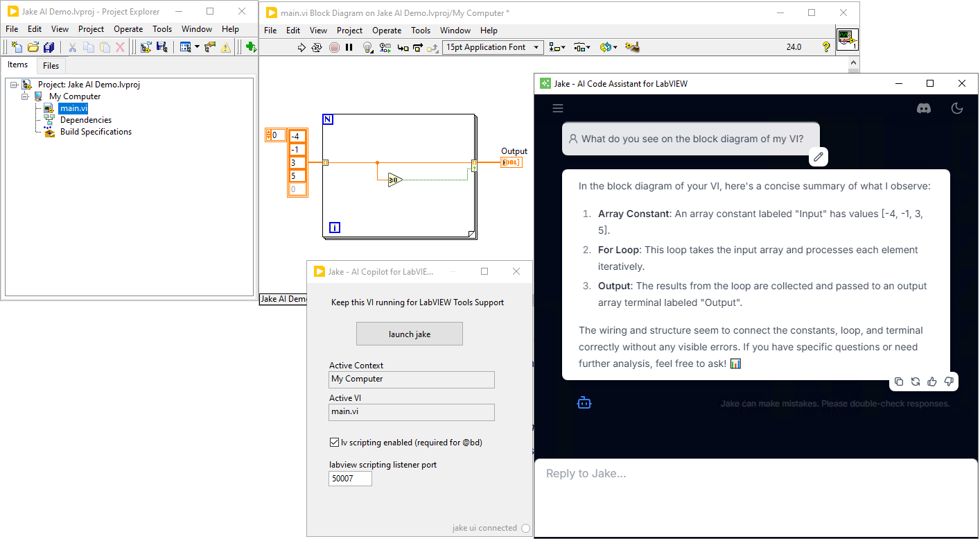The image size is (980, 539).
Task: Toggle the 'lv scripting enabled' checkbox
Action: [333, 442]
